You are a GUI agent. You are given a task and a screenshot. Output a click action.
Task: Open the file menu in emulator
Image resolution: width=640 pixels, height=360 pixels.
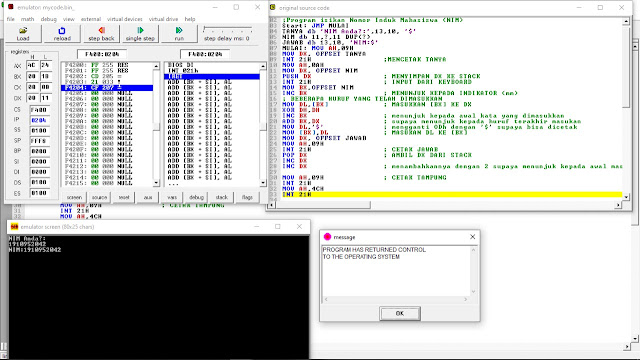click(x=11, y=19)
